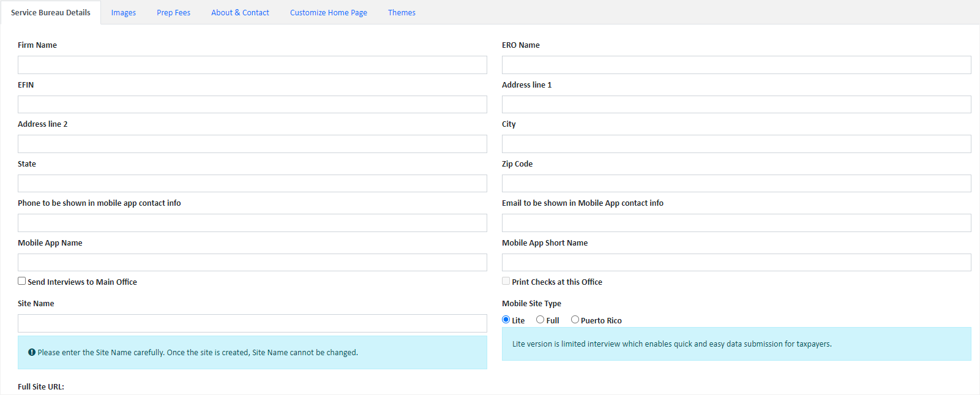Click the Site Name text field

pos(252,323)
